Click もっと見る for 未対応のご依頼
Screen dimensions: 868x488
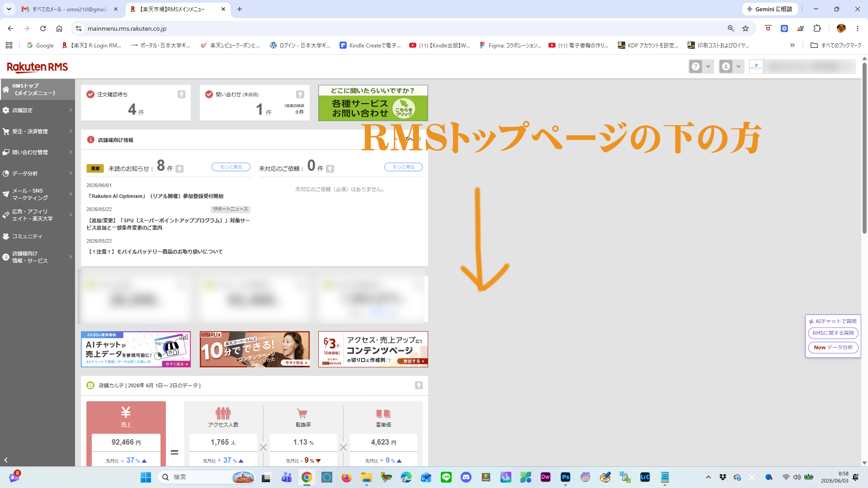(x=403, y=167)
